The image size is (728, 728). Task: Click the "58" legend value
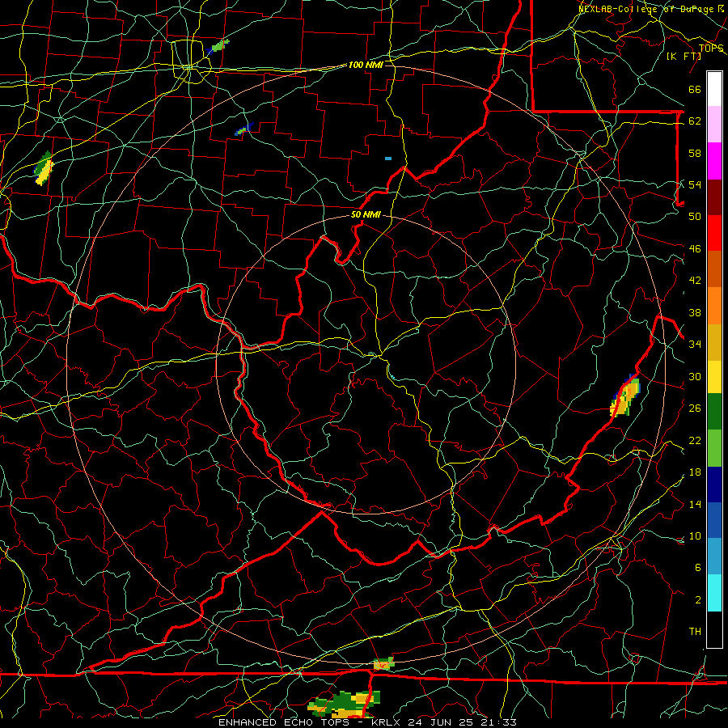click(x=695, y=153)
